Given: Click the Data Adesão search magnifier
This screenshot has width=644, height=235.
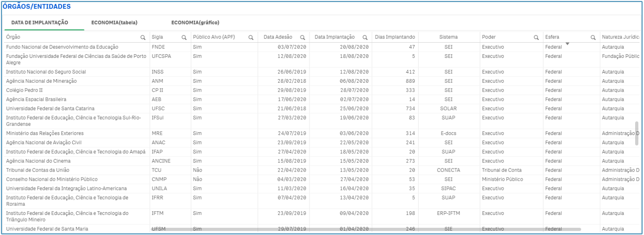Looking at the screenshot, I should (x=302, y=37).
